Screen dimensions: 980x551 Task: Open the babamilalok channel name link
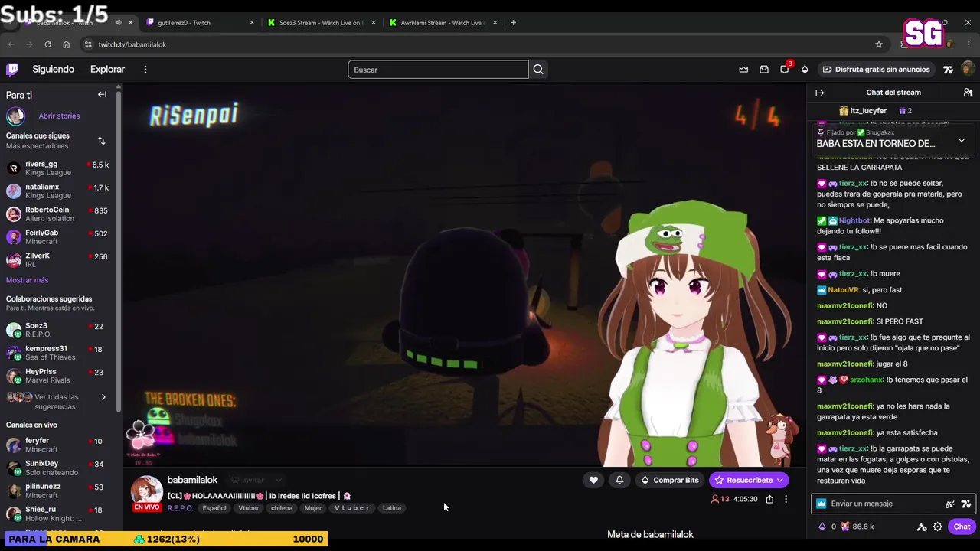pos(192,480)
